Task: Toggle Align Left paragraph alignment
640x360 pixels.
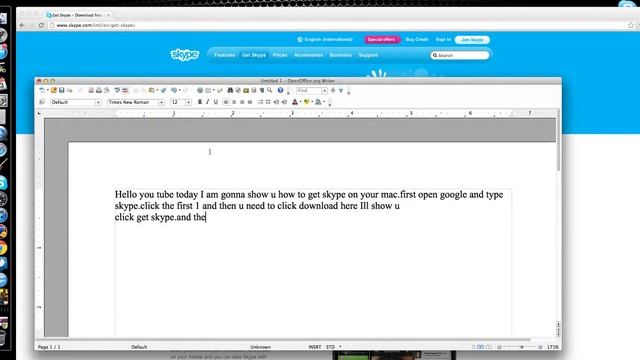Action: pyautogui.click(x=226, y=102)
